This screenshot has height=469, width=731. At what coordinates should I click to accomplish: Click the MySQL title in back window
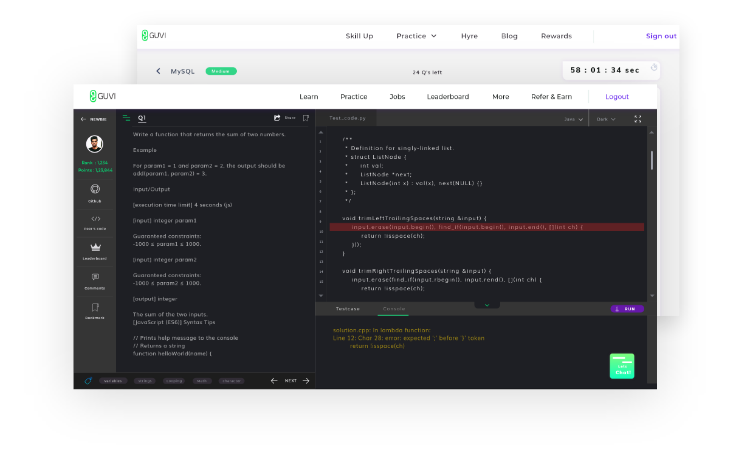183,71
